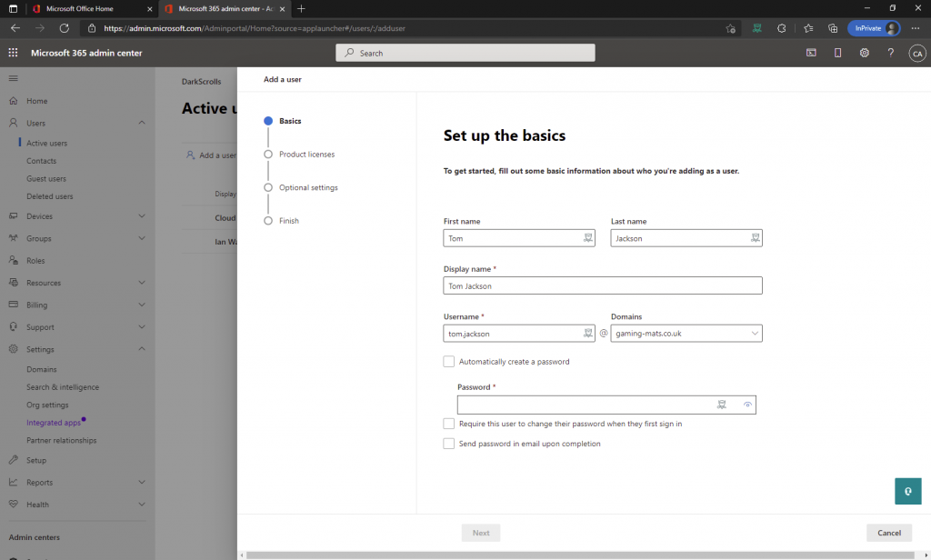The height and width of the screenshot is (560, 931).
Task: Open tab actions menu icon
Action: click(13, 9)
